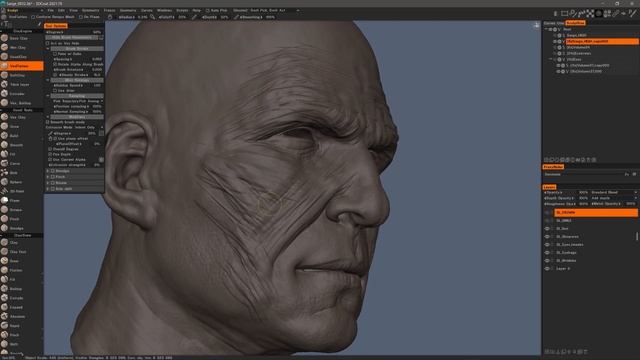Switch to the Tool Options tab
This screenshot has width=640, height=360.
(x=56, y=26)
